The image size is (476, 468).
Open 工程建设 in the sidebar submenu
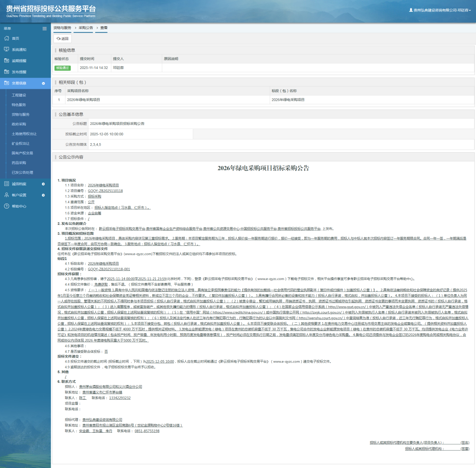pyautogui.click(x=19, y=95)
